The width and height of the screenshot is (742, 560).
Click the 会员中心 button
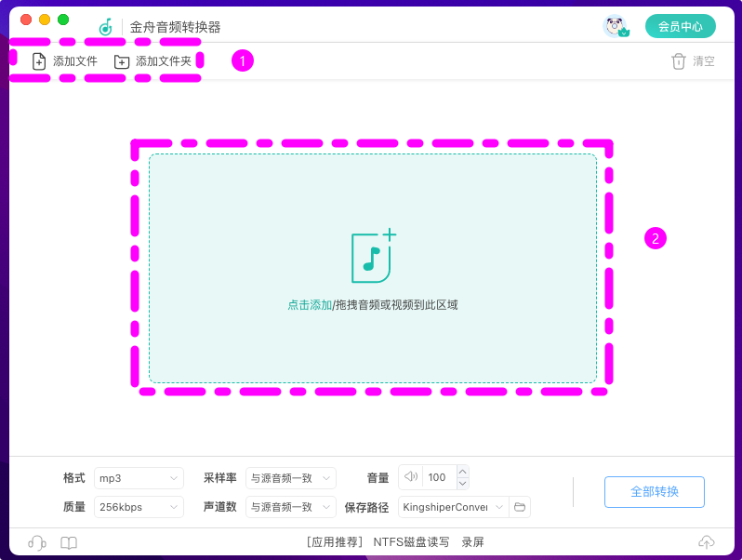click(681, 26)
